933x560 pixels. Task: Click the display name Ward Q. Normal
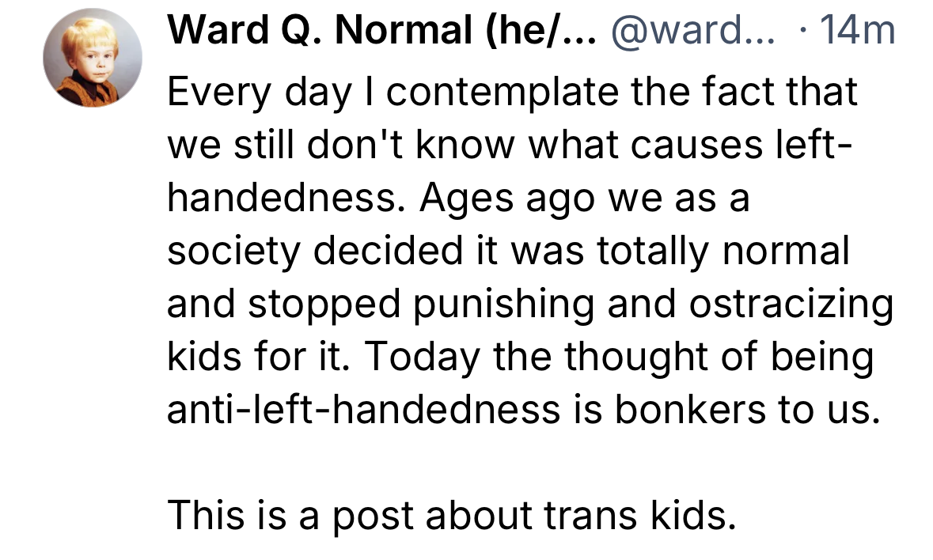320,30
